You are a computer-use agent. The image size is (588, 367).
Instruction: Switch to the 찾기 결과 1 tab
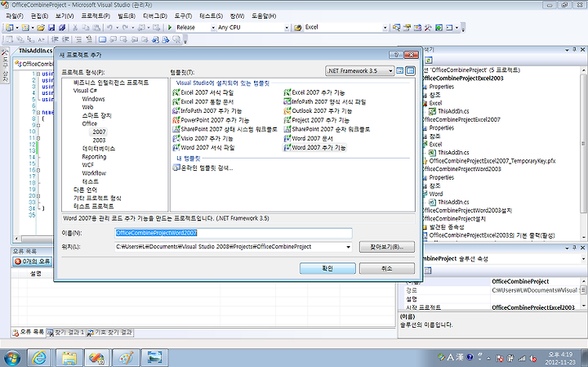coord(65,332)
